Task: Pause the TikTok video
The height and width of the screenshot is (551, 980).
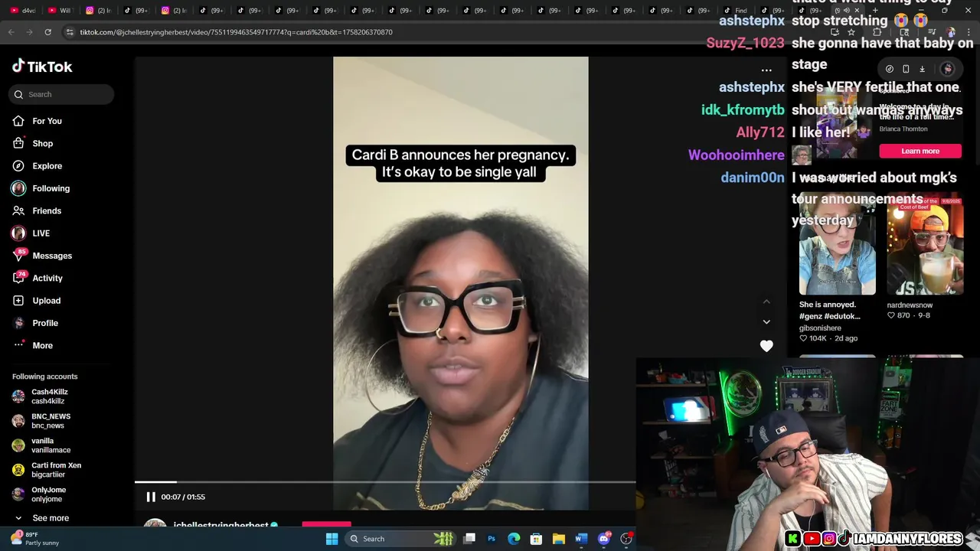Action: pyautogui.click(x=151, y=497)
